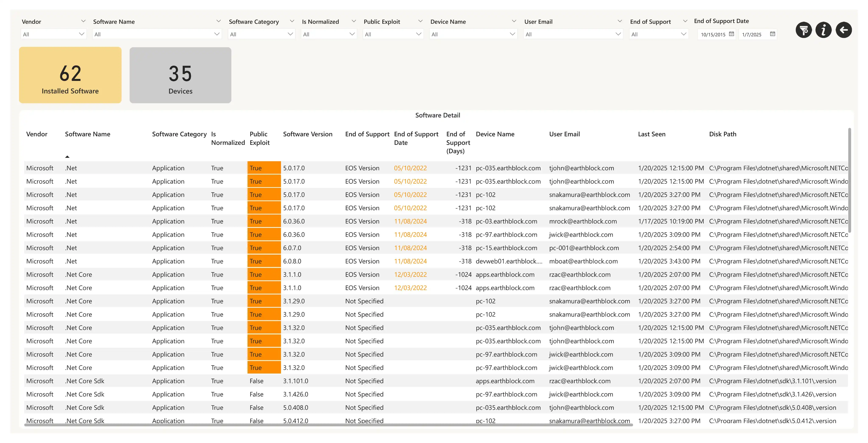Image resolution: width=868 pixels, height=443 pixels.
Task: Click the clear all filters funnel icon
Action: 804,30
